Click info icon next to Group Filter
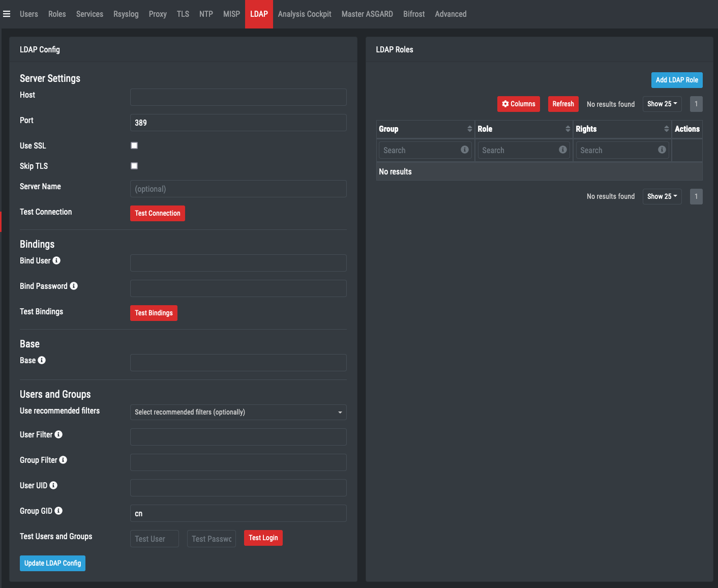718x588 pixels. (x=63, y=460)
